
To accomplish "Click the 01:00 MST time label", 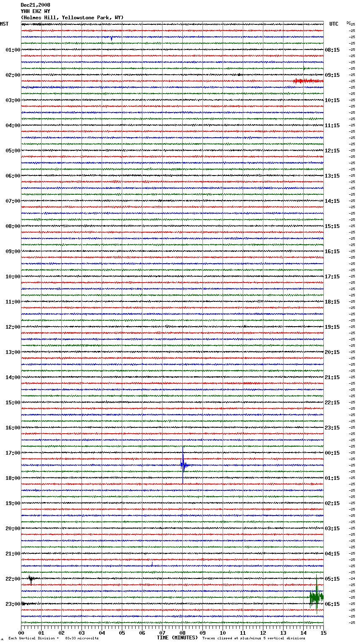I will pyautogui.click(x=13, y=50).
